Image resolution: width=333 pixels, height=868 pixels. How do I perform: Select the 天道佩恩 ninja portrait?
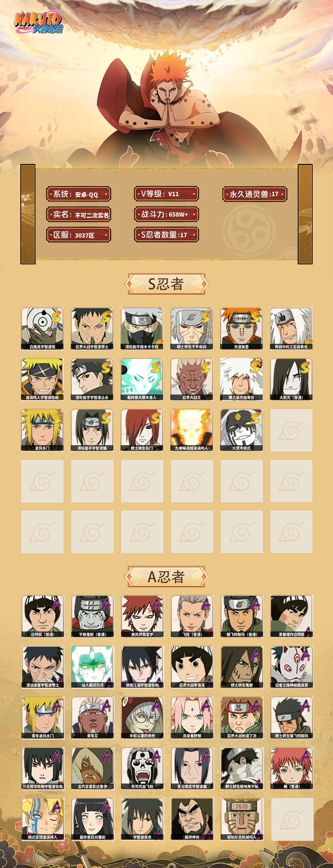click(x=242, y=329)
